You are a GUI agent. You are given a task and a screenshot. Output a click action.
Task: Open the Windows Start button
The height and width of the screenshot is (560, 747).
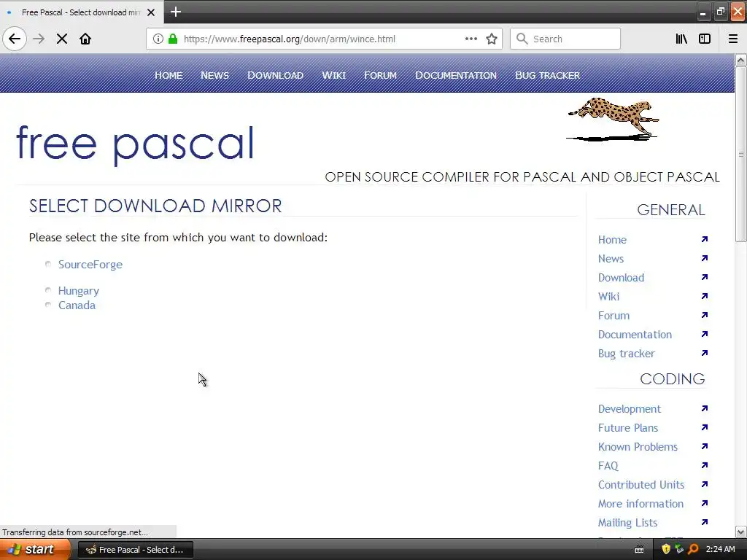pyautogui.click(x=35, y=550)
